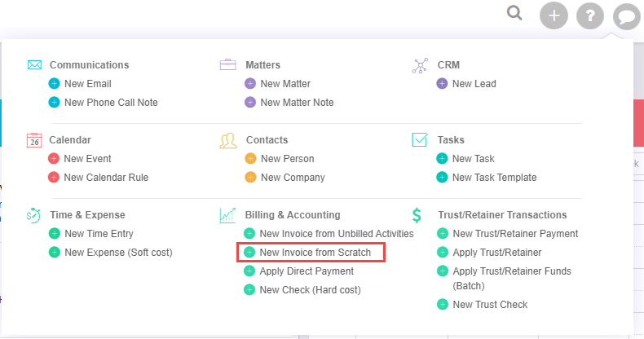Screen dimensions: 644x339
Task: Add a New Company contact
Action: pyautogui.click(x=293, y=178)
